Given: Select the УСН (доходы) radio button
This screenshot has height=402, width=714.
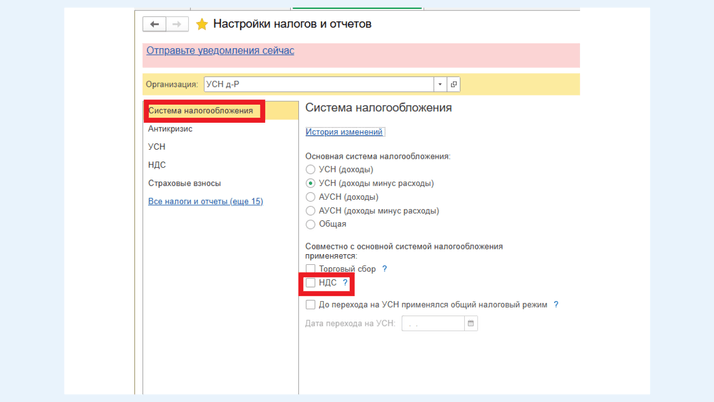Looking at the screenshot, I should (x=310, y=169).
